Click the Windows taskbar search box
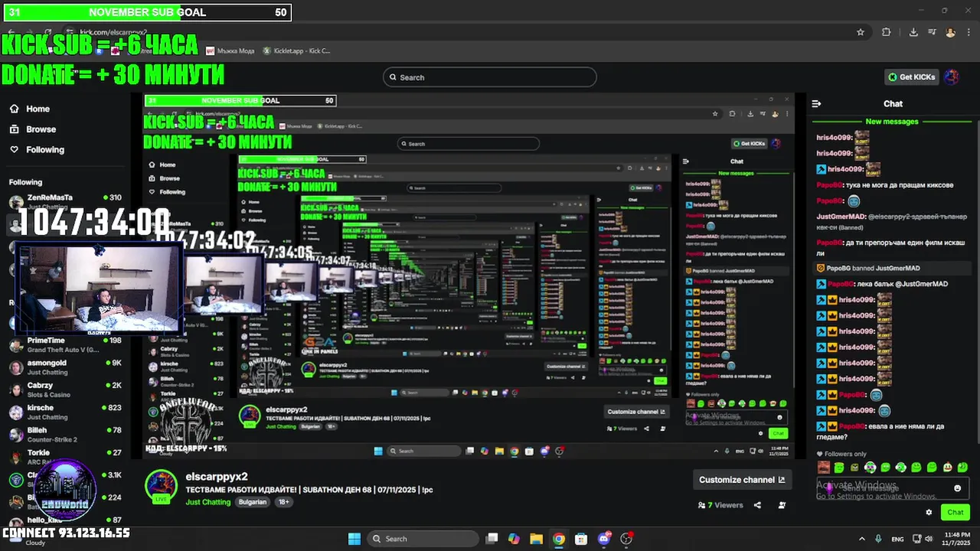The image size is (980, 551). coord(423,539)
